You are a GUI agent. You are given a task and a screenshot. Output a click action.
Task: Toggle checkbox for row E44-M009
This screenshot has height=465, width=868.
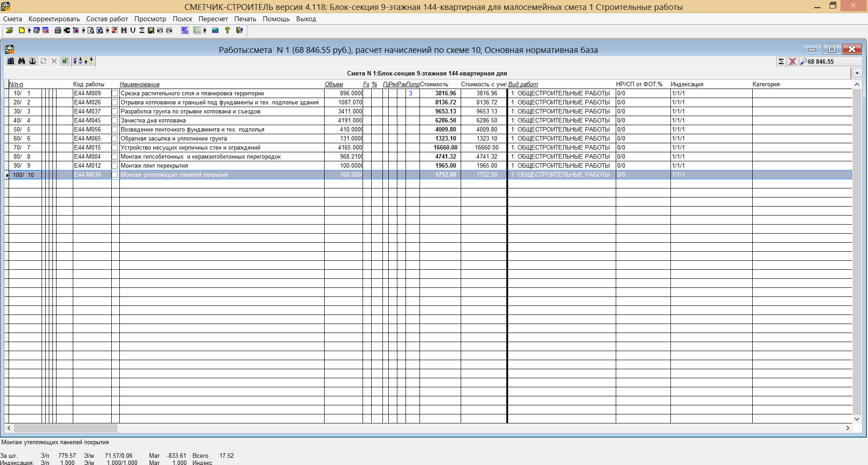pyautogui.click(x=115, y=94)
